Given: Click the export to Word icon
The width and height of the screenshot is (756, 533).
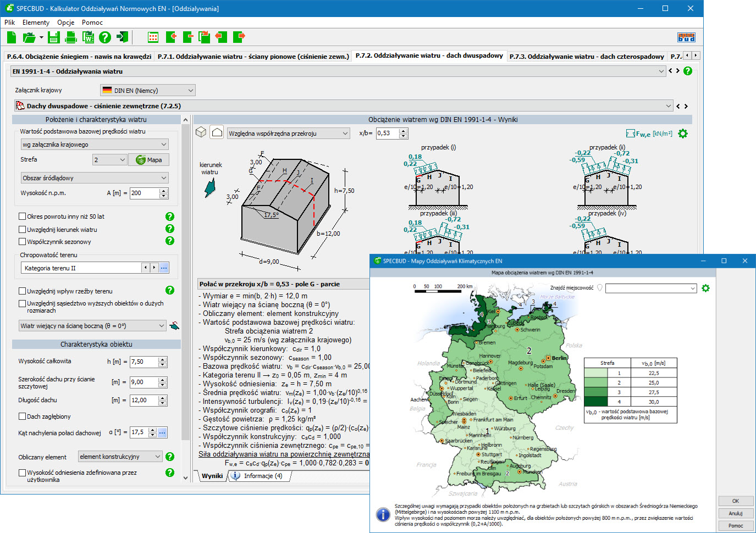Looking at the screenshot, I should point(88,37).
